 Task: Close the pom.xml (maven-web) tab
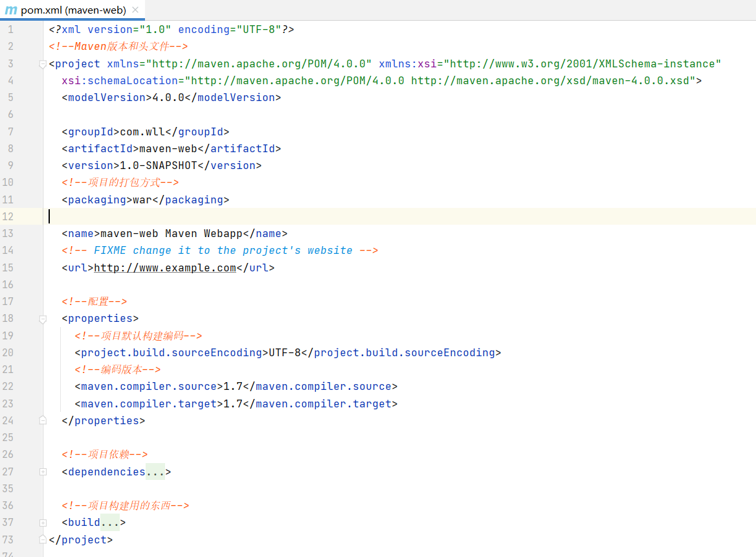[135, 10]
